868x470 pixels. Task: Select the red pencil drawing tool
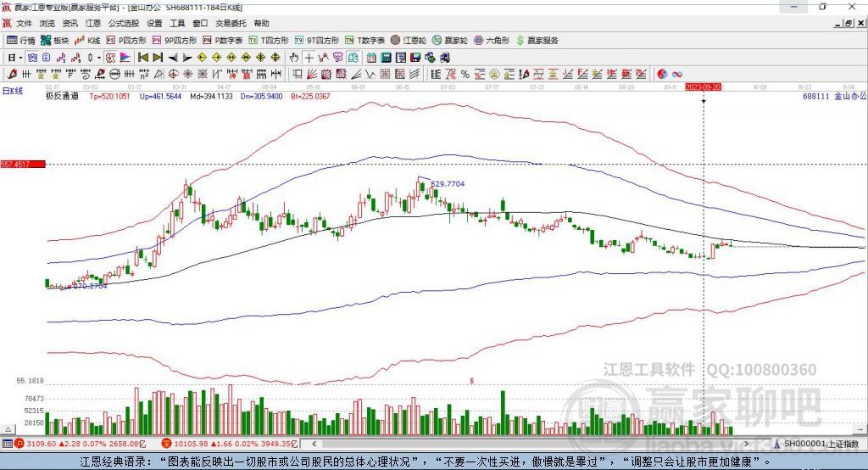(x=12, y=75)
